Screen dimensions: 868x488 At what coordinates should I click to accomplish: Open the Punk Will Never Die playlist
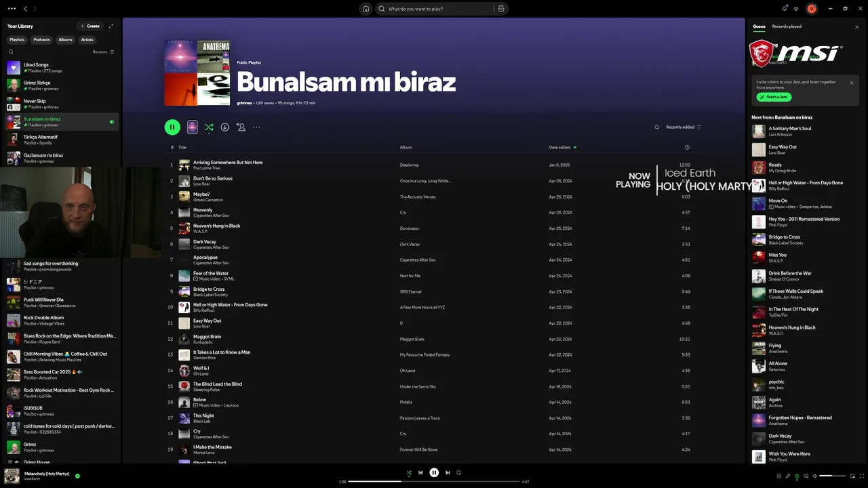pos(61,302)
